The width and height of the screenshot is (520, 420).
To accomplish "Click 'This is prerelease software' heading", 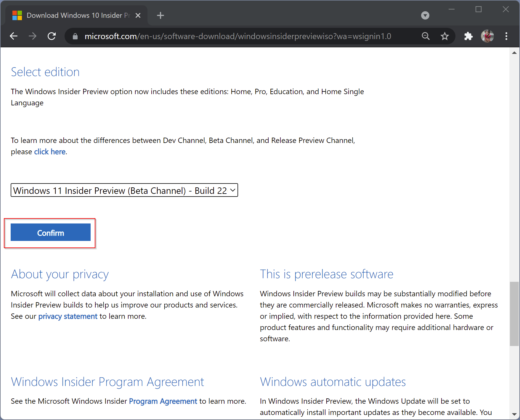I will [x=327, y=274].
